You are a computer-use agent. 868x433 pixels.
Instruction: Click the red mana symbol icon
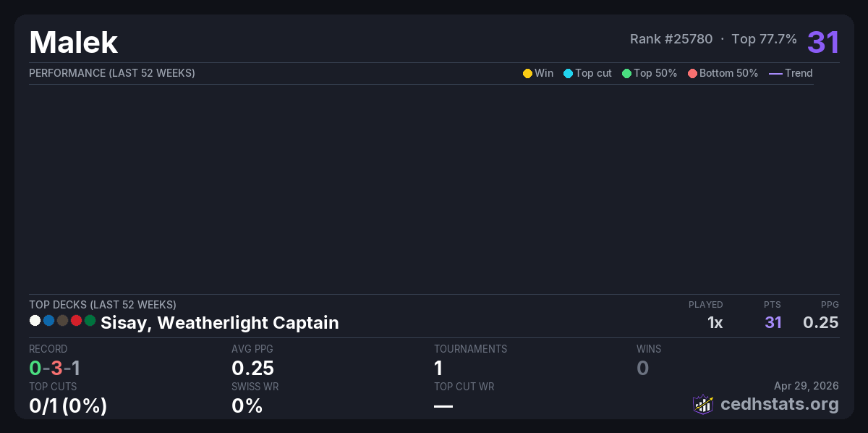point(76,321)
